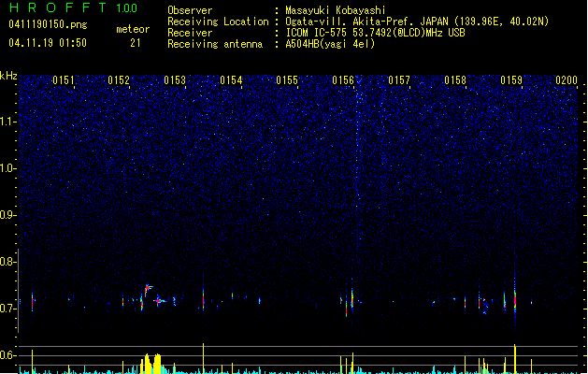Click the 0157 time marker
588x374 pixels.
coord(399,80)
